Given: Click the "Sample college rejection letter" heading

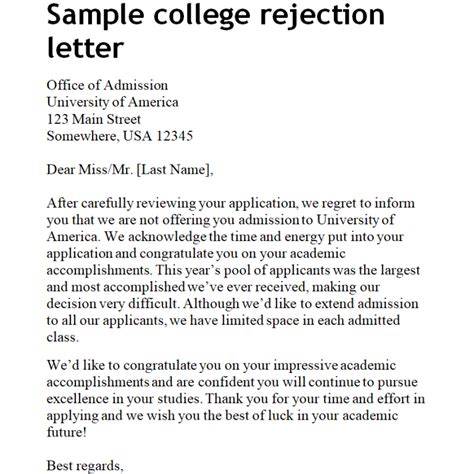Looking at the screenshot, I should 216,31.
